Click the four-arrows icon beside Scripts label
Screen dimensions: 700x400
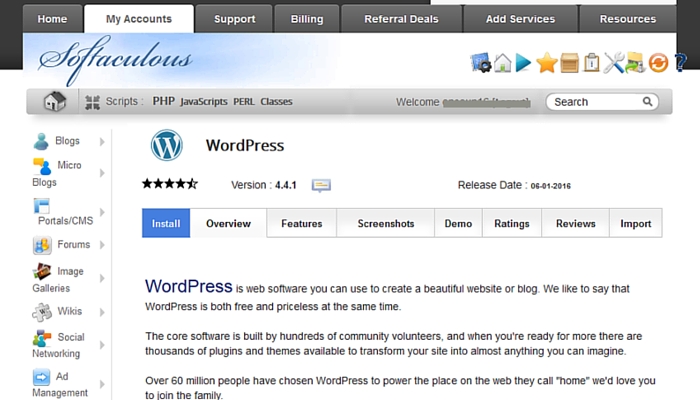(92, 102)
